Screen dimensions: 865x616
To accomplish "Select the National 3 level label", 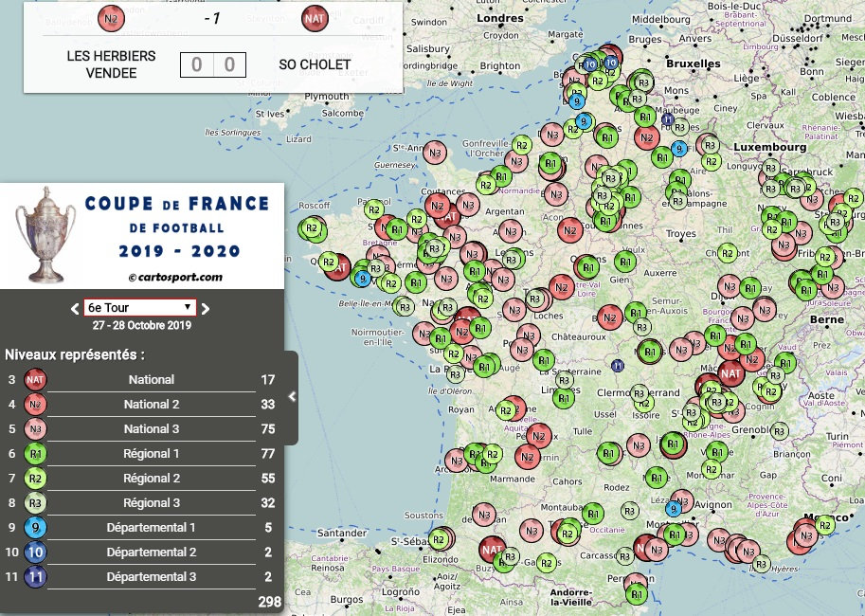I will [152, 429].
